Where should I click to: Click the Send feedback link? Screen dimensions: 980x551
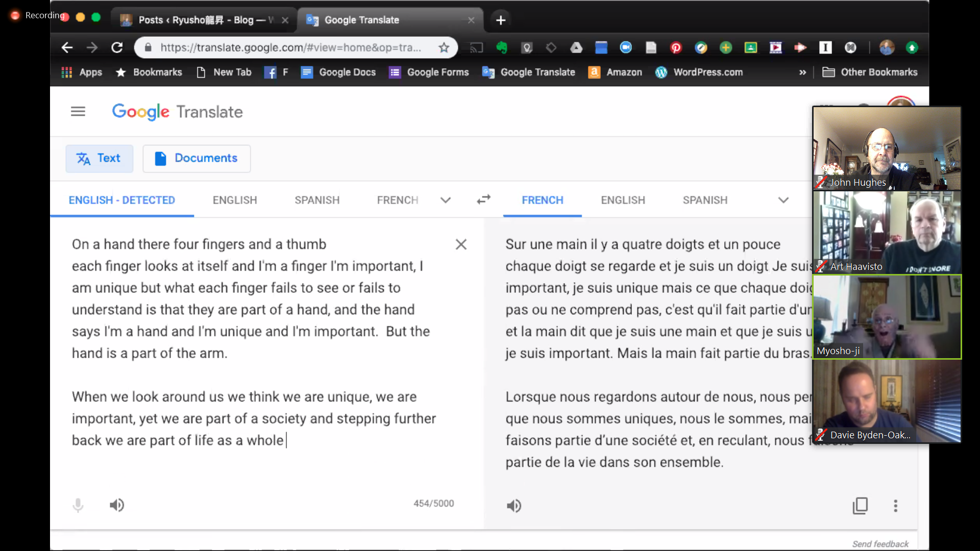coord(880,544)
